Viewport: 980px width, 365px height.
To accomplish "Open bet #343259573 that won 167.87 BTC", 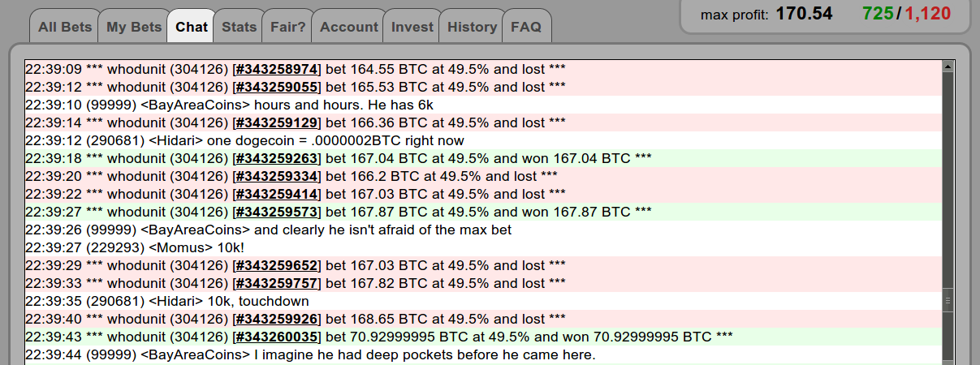I will point(277,212).
